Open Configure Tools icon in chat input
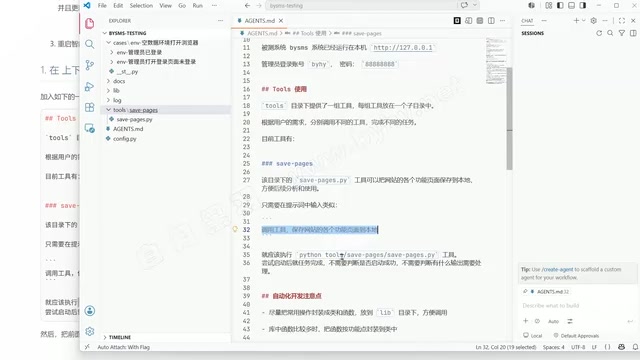This screenshot has height=360, width=640. pos(570,321)
